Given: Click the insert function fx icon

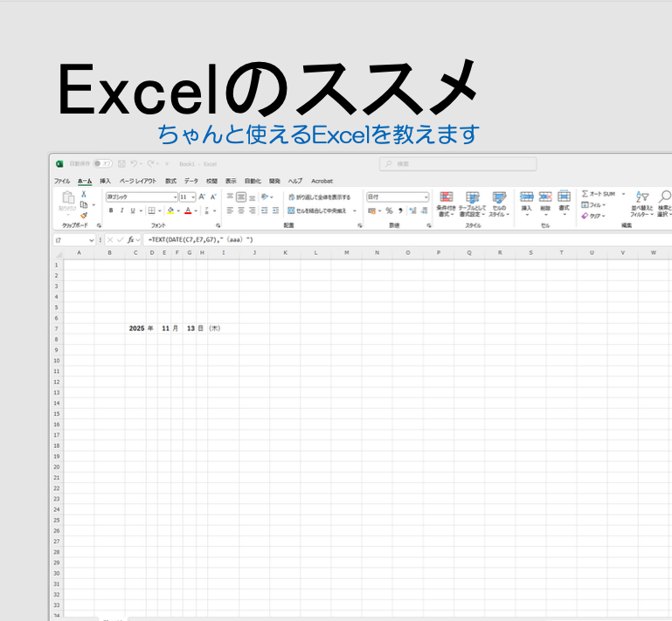Looking at the screenshot, I should [131, 239].
